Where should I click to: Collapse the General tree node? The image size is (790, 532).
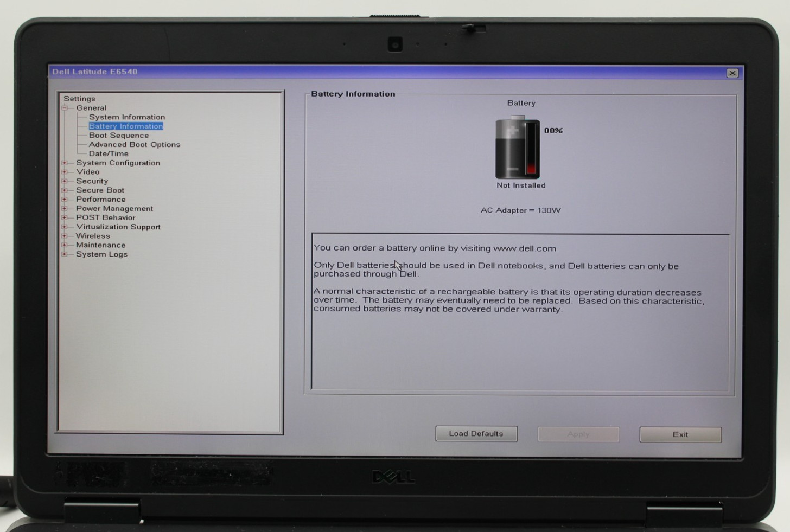(65, 108)
